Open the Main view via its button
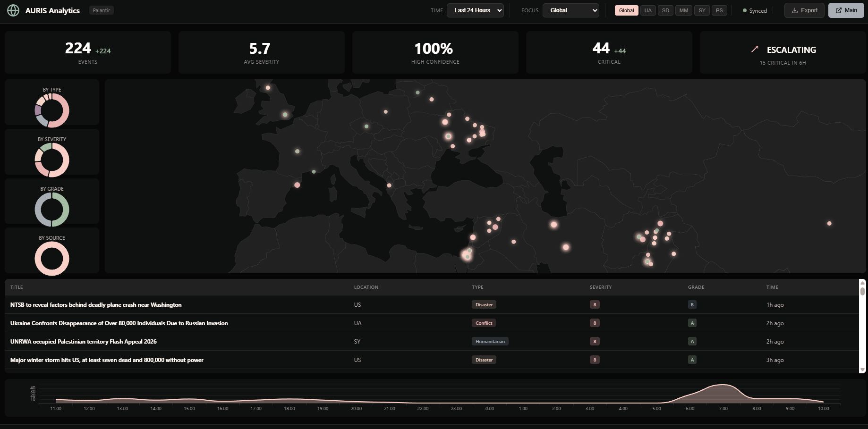This screenshot has height=429, width=868. [x=845, y=10]
